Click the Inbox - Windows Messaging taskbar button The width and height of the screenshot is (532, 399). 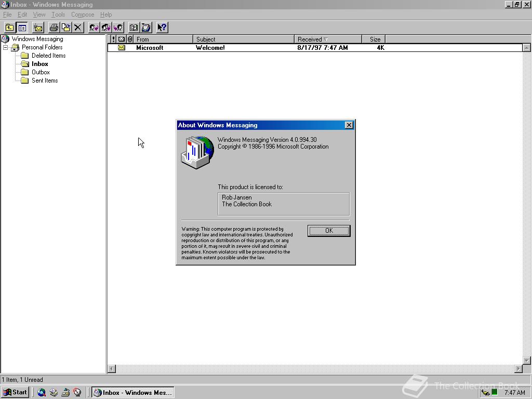point(133,393)
